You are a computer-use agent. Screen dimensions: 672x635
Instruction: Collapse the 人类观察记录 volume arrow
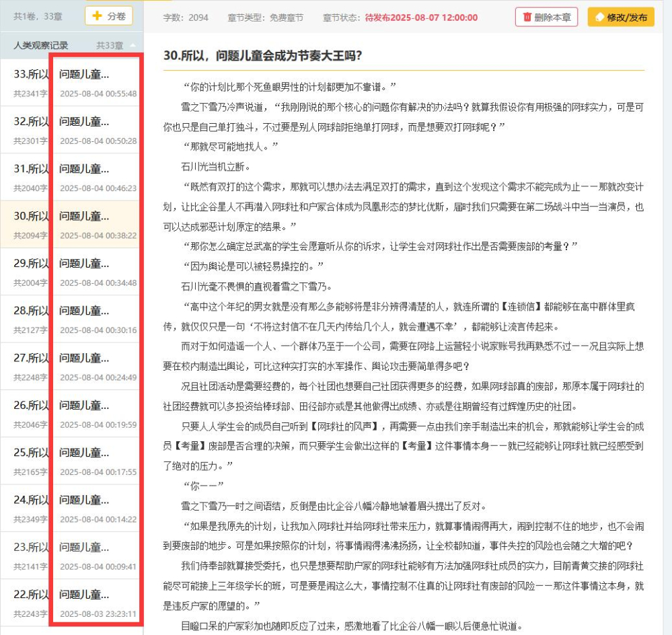(133, 46)
